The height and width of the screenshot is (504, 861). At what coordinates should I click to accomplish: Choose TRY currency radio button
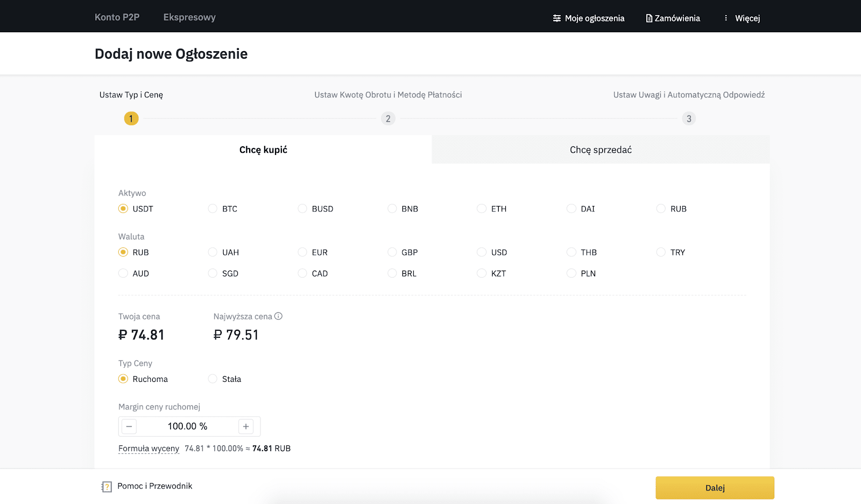click(x=661, y=252)
